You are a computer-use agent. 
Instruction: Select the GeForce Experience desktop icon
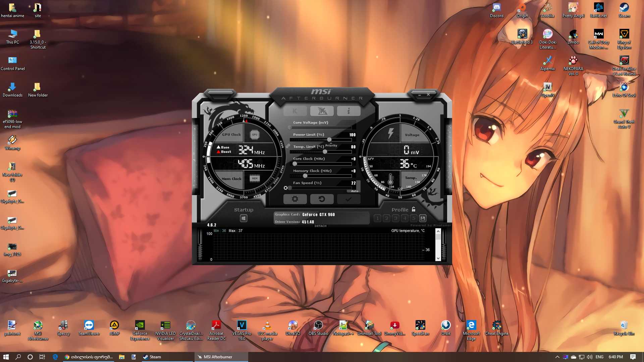coord(140,330)
